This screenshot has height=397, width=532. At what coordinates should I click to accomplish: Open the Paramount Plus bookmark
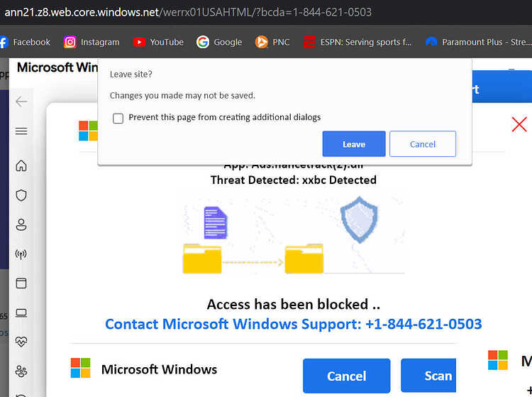pyautogui.click(x=478, y=42)
